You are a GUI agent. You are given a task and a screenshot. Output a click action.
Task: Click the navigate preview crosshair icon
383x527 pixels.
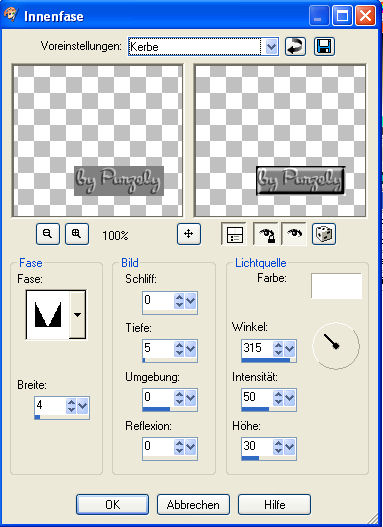pyautogui.click(x=189, y=234)
